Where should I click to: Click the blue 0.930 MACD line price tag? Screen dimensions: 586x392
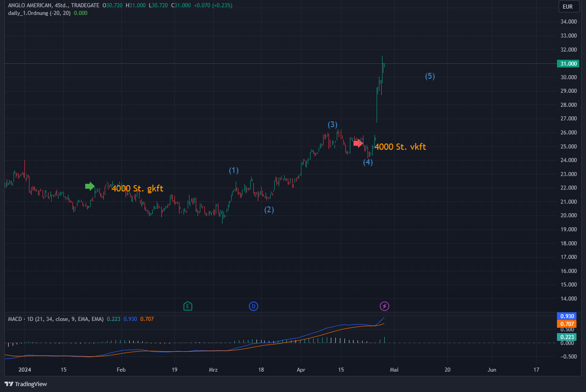[x=567, y=316]
